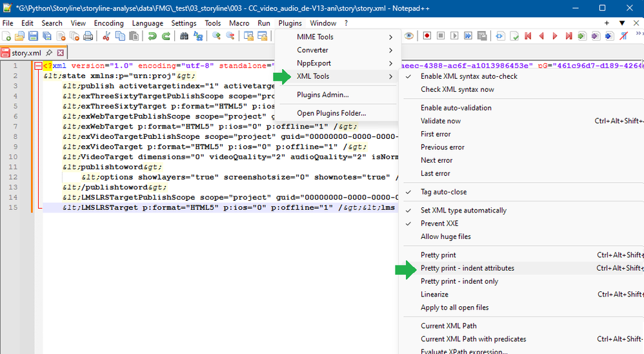Collapse the fold marker on line 1
644x354 pixels.
pyautogui.click(x=39, y=66)
